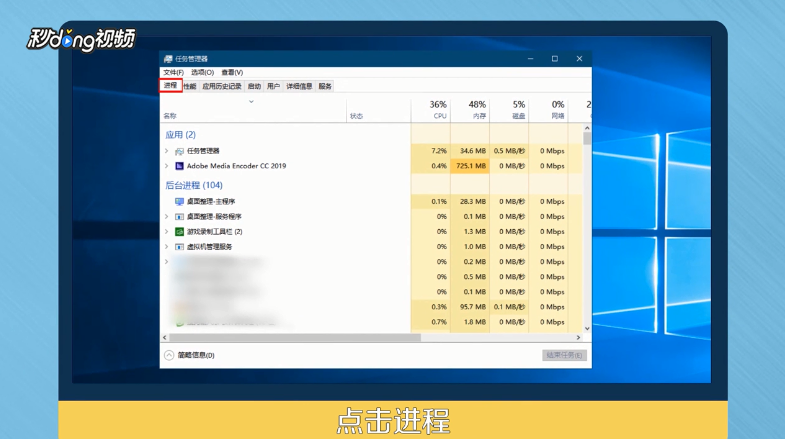
Task: Select the 桌面整理-主程序 process name
Action: click(211, 201)
